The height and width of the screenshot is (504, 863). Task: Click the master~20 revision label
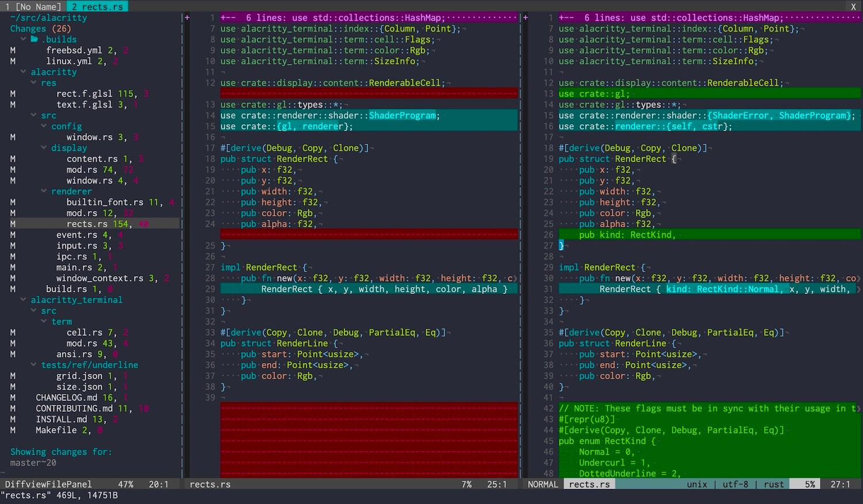click(33, 463)
